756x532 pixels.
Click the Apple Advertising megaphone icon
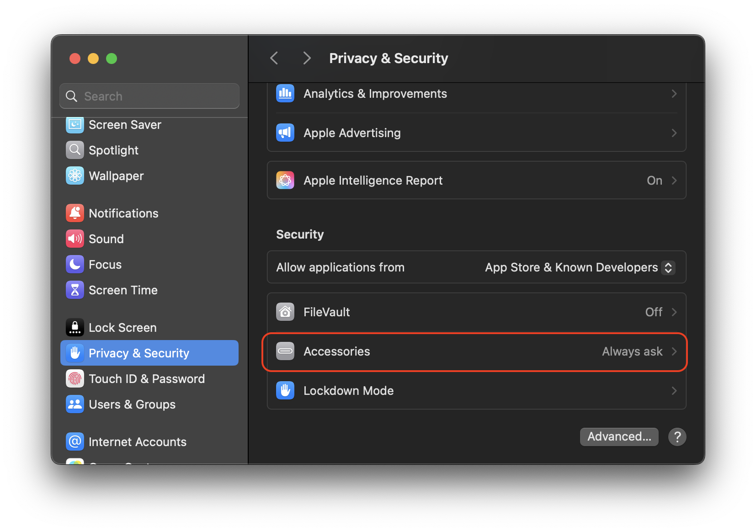[285, 133]
